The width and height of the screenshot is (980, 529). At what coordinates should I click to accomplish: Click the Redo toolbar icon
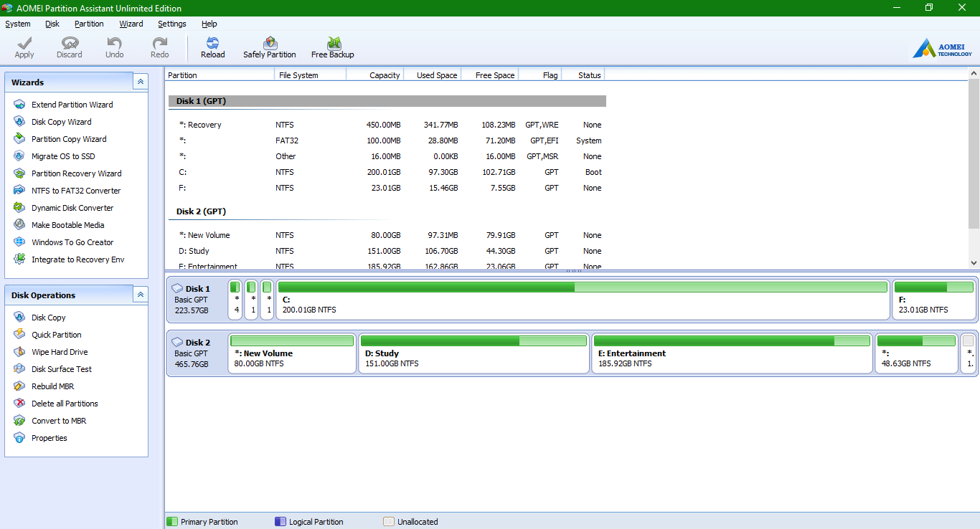pos(160,48)
